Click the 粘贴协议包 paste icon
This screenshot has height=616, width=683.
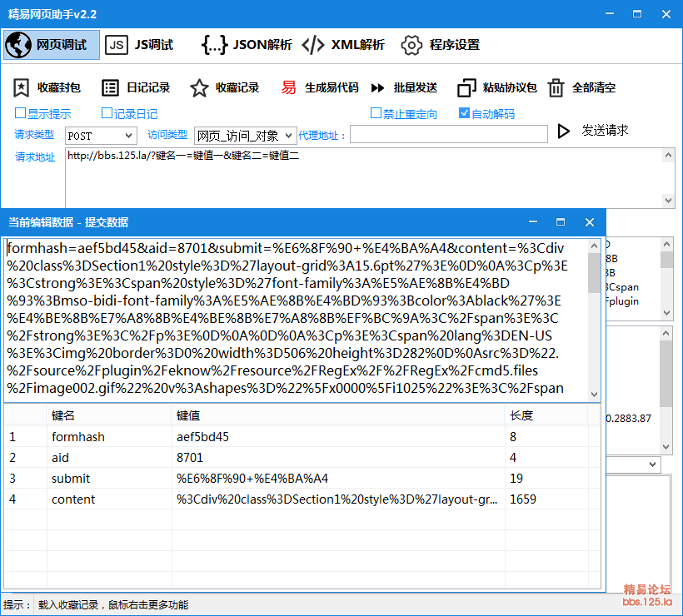(x=466, y=87)
